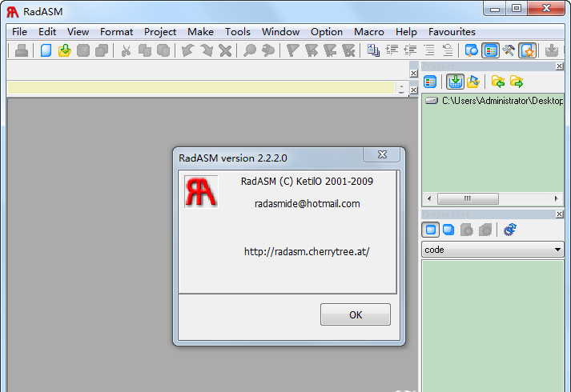Click the Paste toolbar icon
The height and width of the screenshot is (392, 571).
tap(163, 50)
